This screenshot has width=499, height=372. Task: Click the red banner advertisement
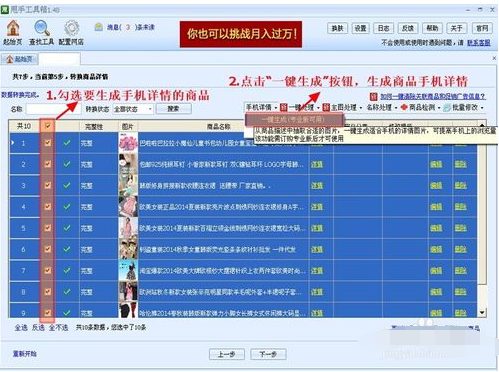[x=241, y=34]
